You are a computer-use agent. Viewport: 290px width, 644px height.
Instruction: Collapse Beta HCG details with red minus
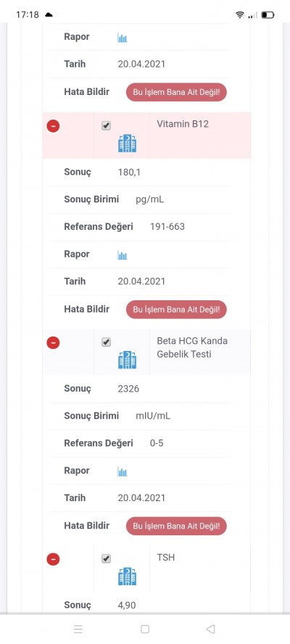tap(53, 342)
